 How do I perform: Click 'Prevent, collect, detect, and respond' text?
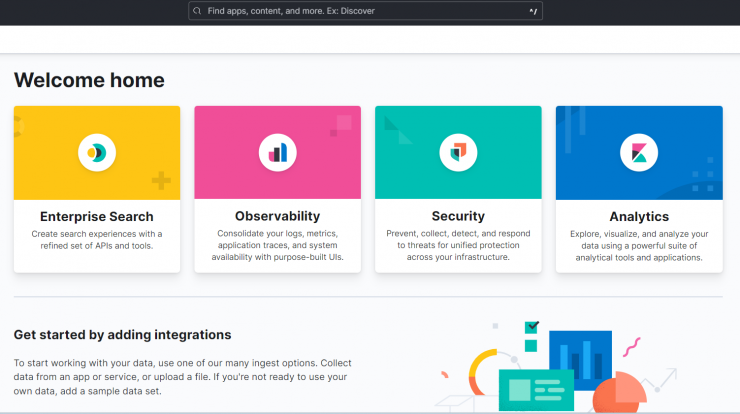(x=458, y=233)
